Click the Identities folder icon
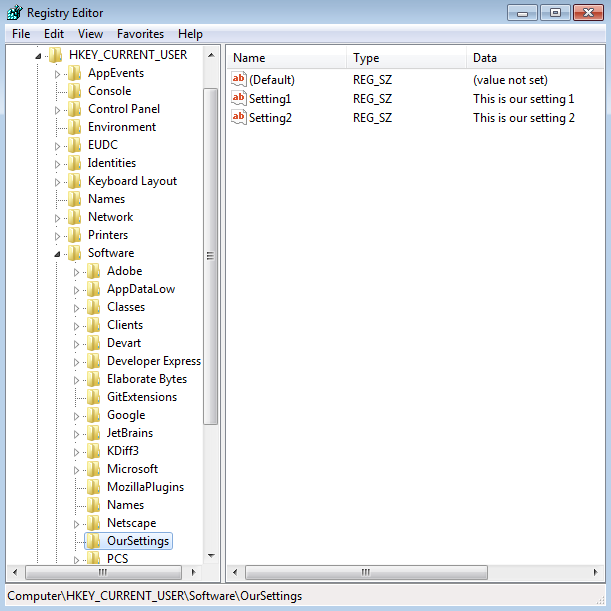 coord(75,163)
